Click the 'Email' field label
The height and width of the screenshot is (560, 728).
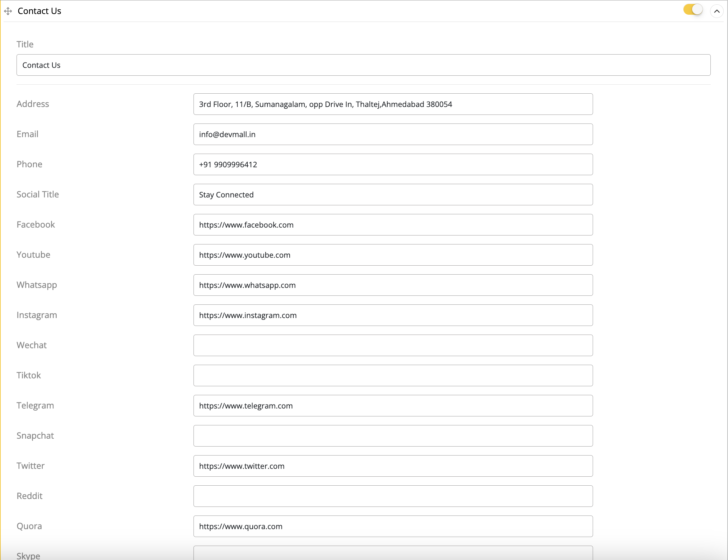27,134
